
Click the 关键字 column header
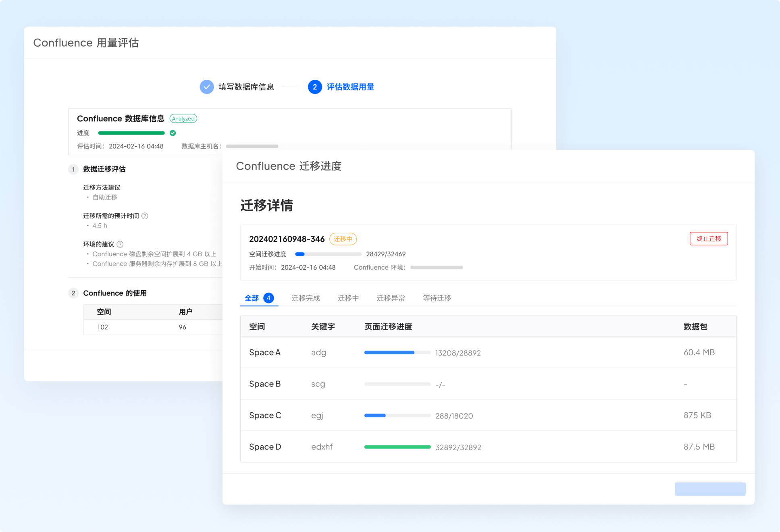point(323,326)
